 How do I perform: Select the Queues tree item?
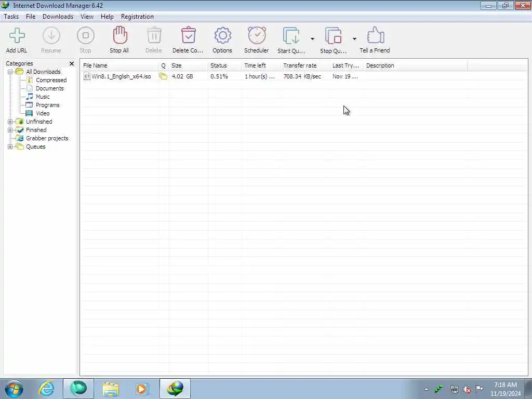point(36,147)
